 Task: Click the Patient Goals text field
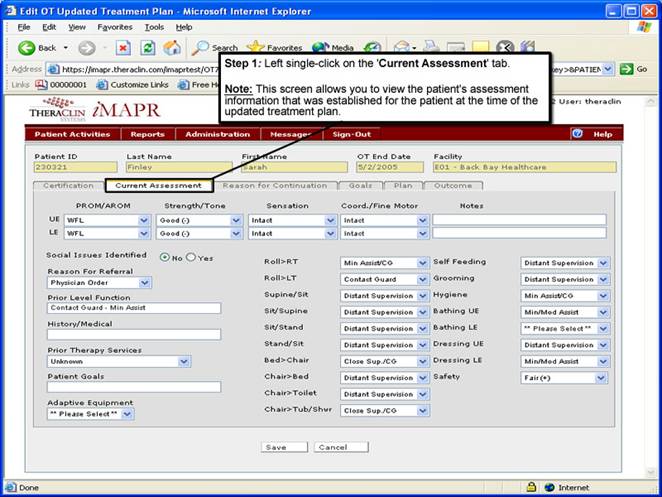[x=134, y=387]
